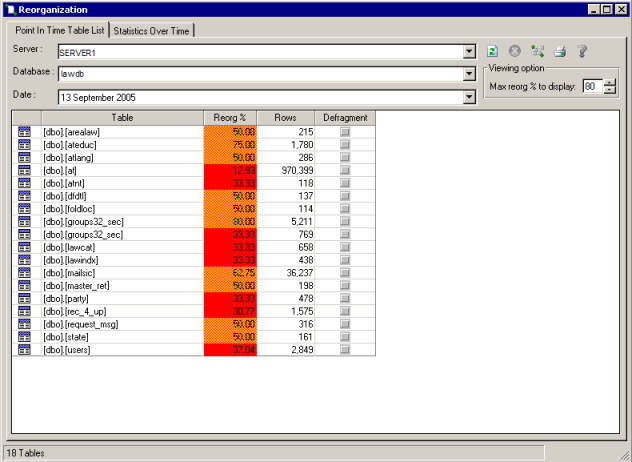
Task: Click the 18 Tables status bar text
Action: 25,453
